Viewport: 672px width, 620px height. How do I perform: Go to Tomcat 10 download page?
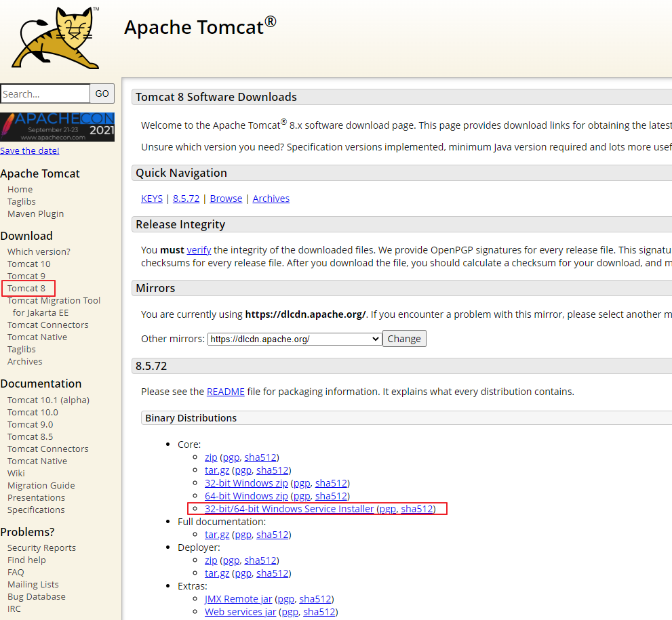28,264
